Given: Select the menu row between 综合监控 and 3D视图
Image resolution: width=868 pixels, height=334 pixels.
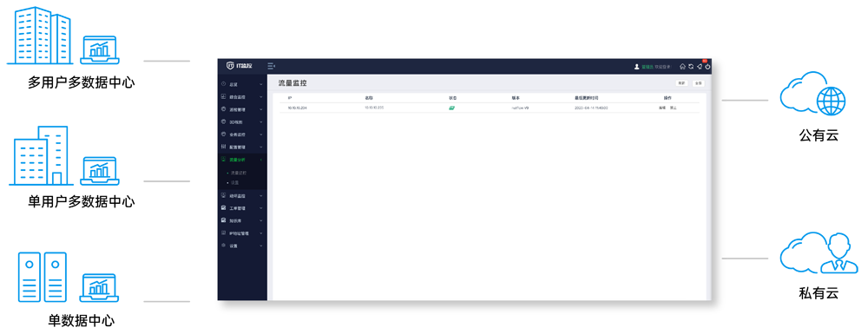Looking at the screenshot, I should (242, 109).
